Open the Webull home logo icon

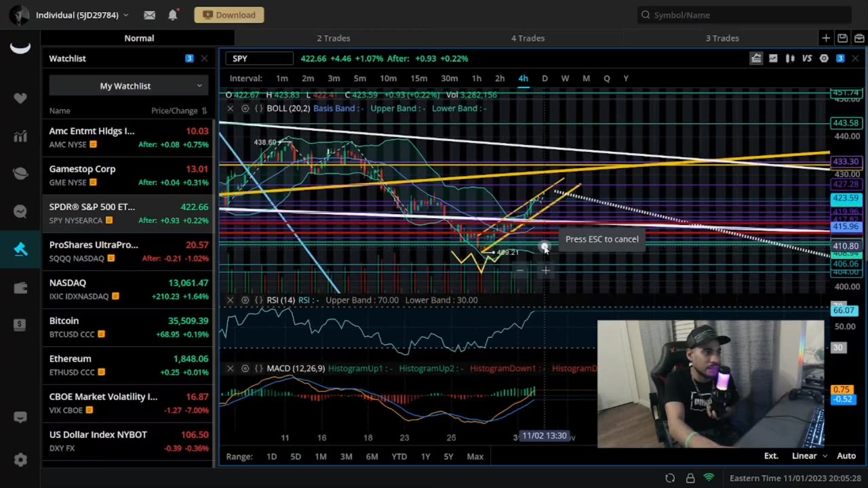[20, 47]
